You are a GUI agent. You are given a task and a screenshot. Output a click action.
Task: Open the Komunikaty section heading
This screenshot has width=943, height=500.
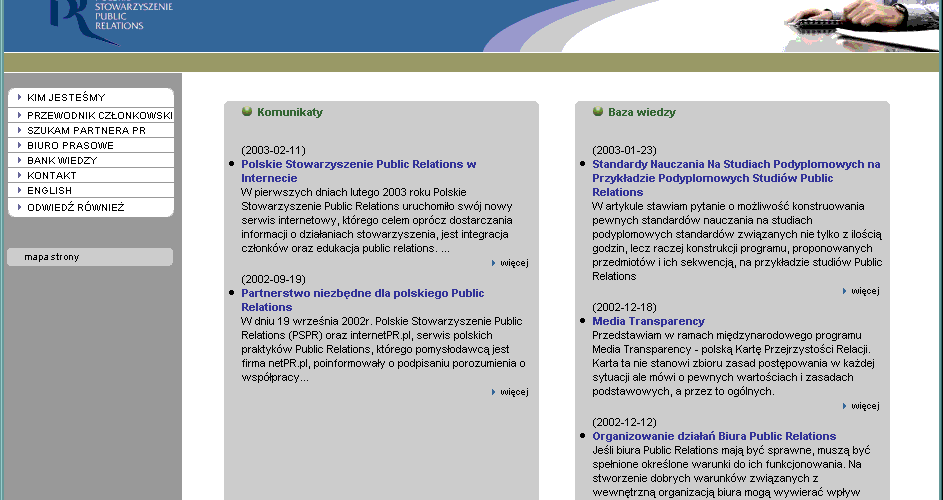tap(290, 112)
